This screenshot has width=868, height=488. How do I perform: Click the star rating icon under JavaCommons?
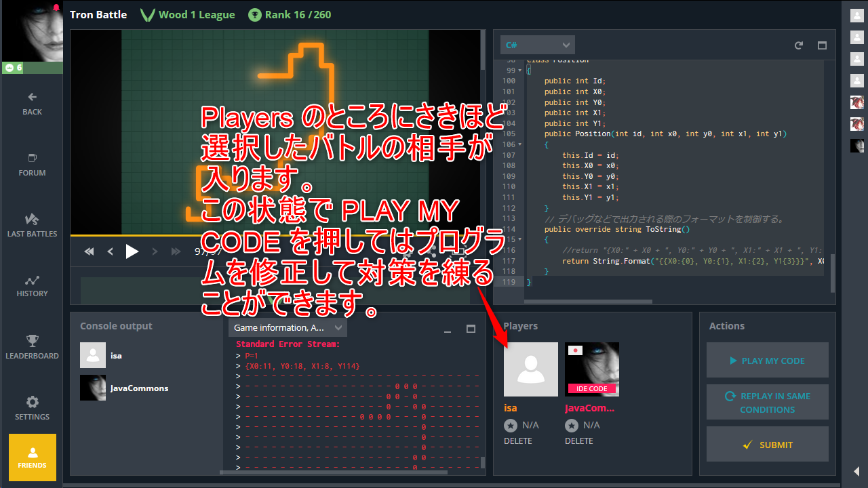coord(572,426)
